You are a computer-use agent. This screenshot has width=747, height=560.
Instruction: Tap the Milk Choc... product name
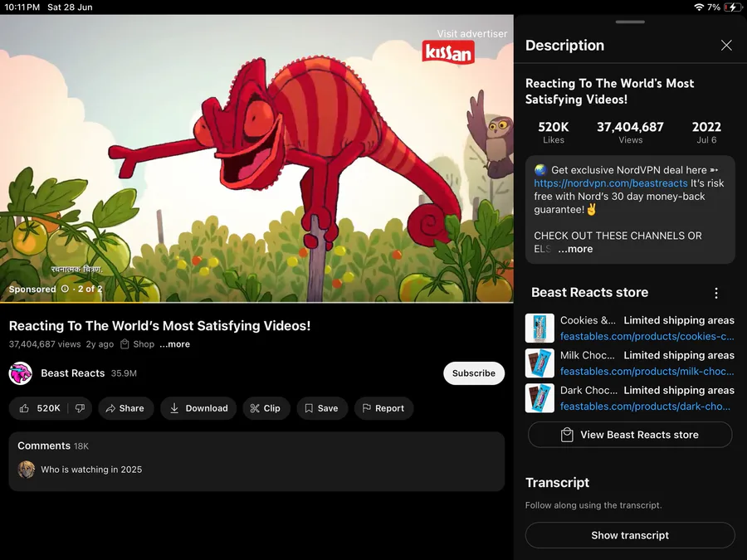(x=588, y=355)
